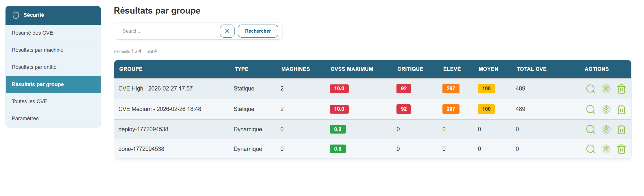644x196 pixels.
Task: Click the magnifier icon for CVE High group
Action: pos(590,89)
